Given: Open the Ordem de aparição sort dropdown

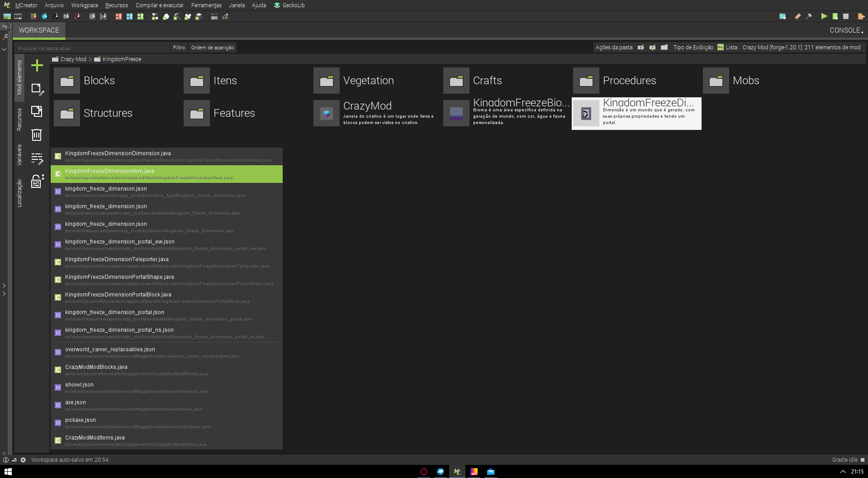Looking at the screenshot, I should [213, 48].
